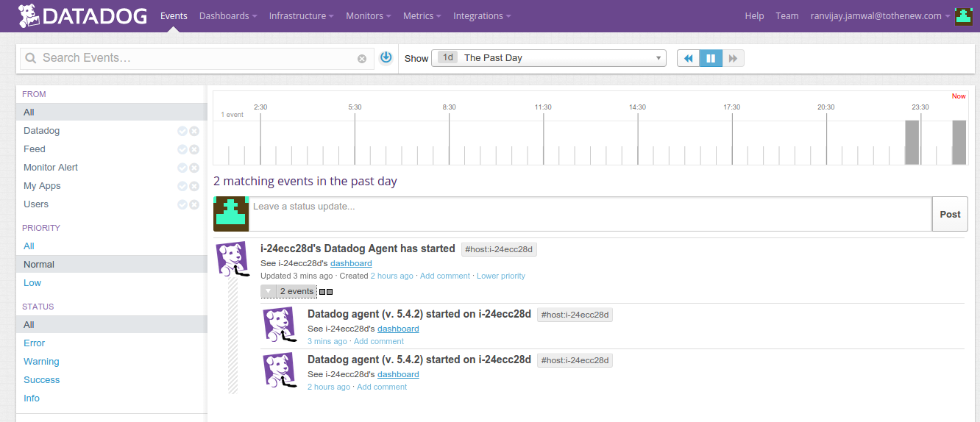Collapse the 2 events disclosure triangle
Image resolution: width=980 pixels, height=422 pixels.
click(269, 291)
